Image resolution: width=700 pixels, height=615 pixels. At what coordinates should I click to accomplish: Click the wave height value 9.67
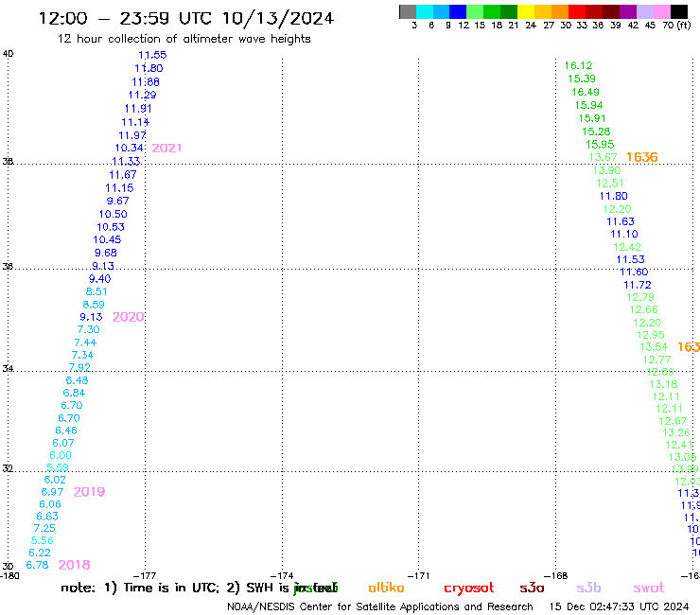click(x=118, y=201)
